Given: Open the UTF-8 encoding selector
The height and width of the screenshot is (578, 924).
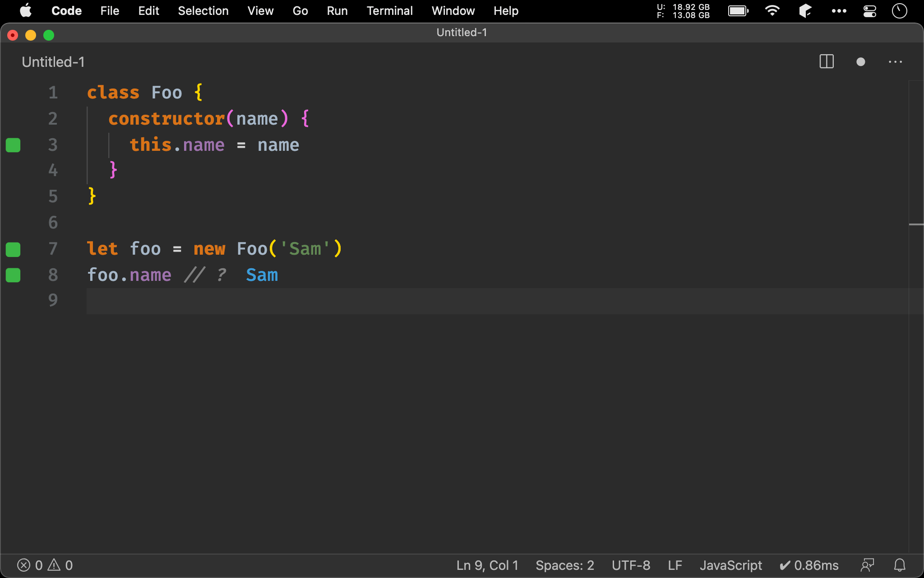Looking at the screenshot, I should (x=631, y=565).
